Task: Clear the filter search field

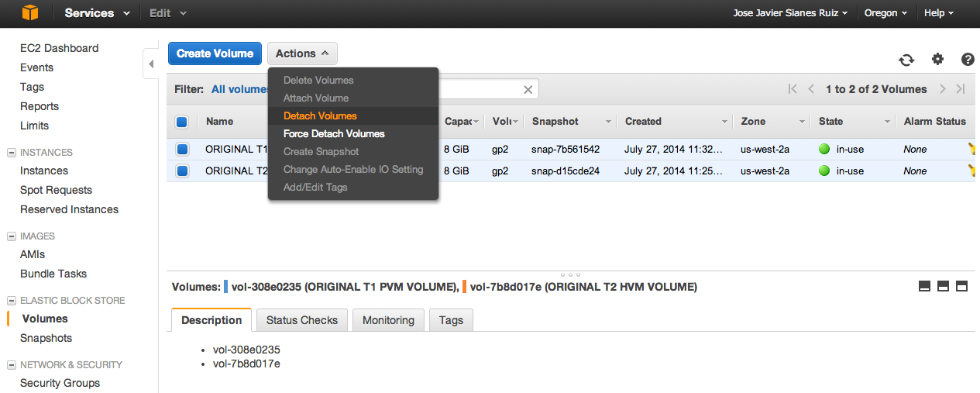Action: point(528,90)
